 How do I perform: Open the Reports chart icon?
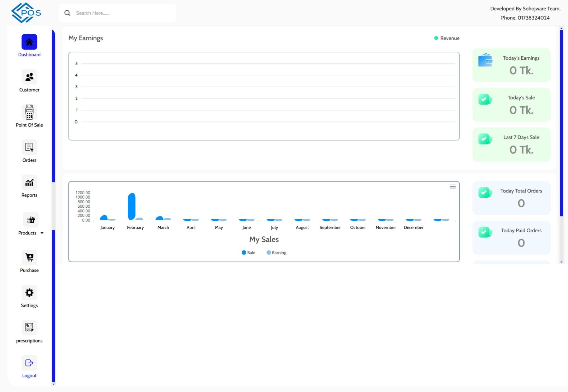click(x=29, y=182)
